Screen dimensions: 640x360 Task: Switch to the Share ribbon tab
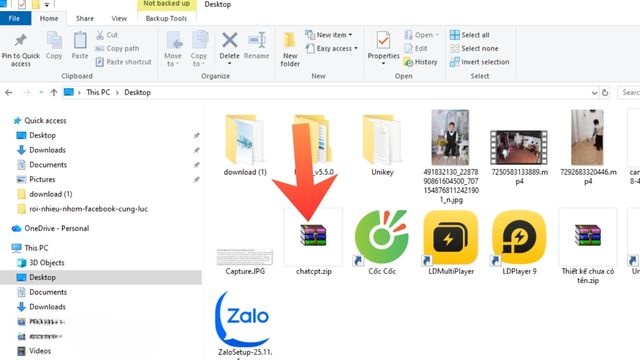(84, 18)
